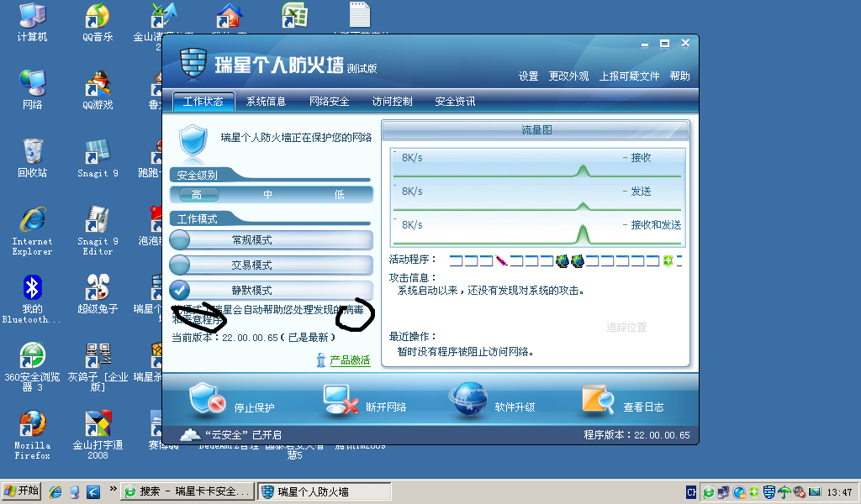Click 上报可疑文件 in the top menu
The image size is (861, 504).
[629, 76]
